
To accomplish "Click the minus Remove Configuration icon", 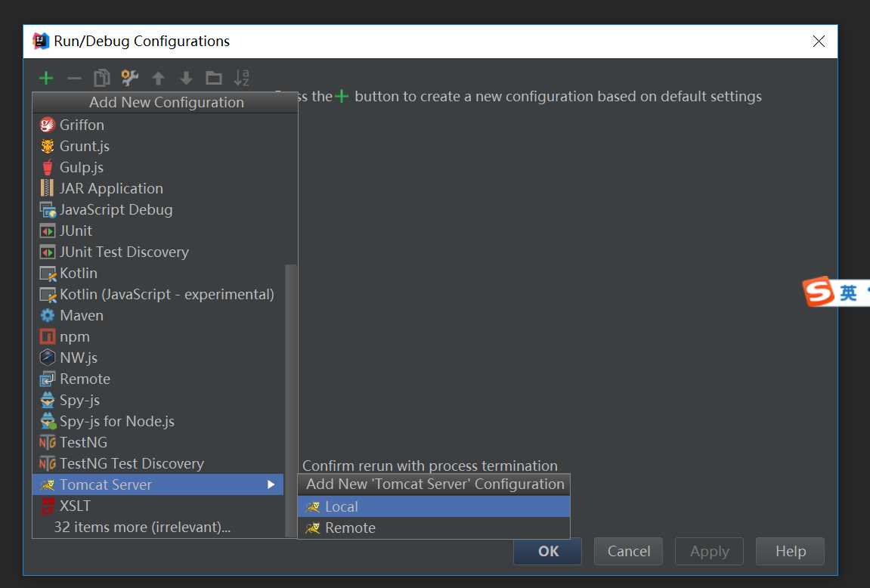I will (74, 78).
